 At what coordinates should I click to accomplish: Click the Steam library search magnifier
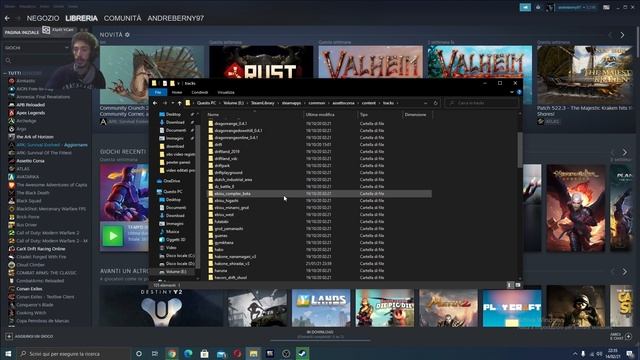[8, 60]
